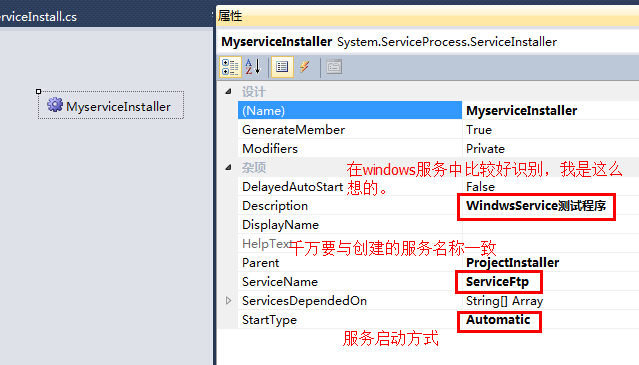Image resolution: width=639 pixels, height=365 pixels.
Task: Show Events with lightning bolt icon
Action: pos(304,67)
